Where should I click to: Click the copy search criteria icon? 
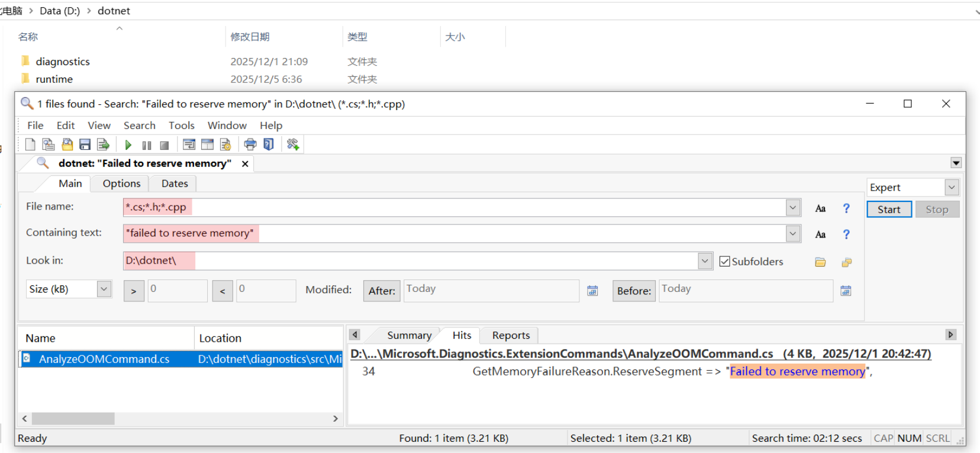(49, 144)
